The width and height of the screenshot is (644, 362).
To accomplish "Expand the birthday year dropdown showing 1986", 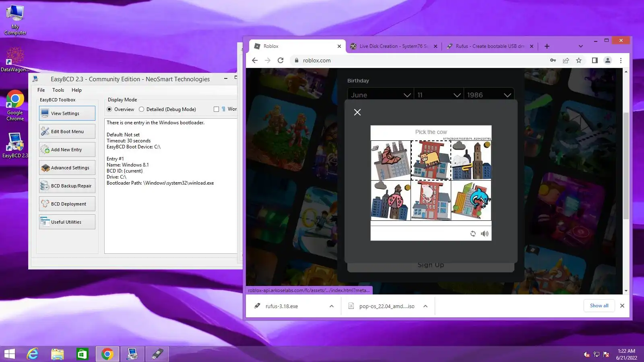I will (489, 95).
